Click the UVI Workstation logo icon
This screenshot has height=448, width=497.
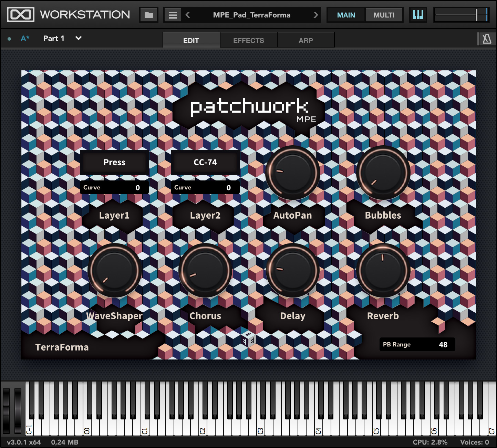point(21,15)
